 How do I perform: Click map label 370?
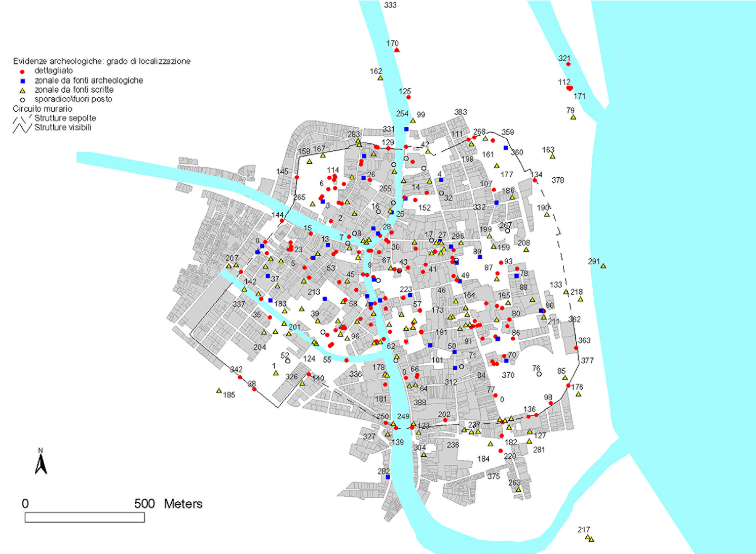508,375
